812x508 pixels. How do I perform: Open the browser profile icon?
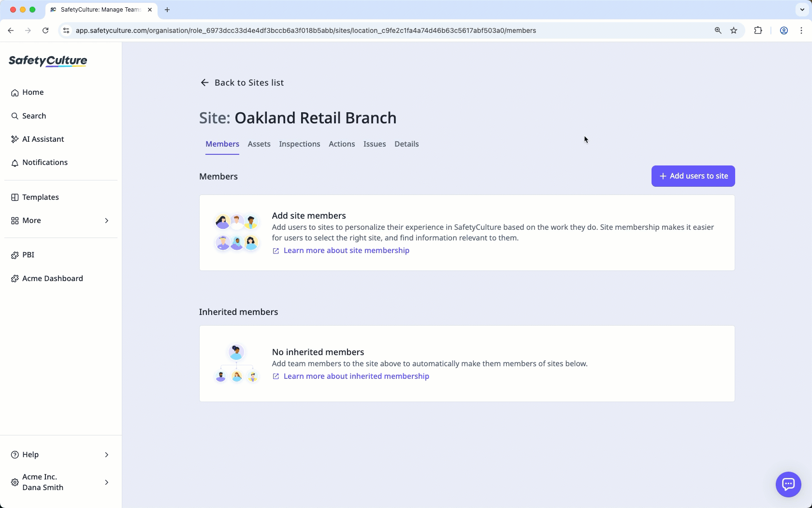[x=784, y=30]
